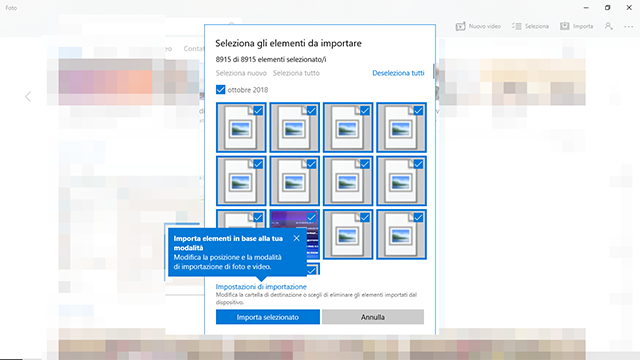Restore down the Foto window
640x360 pixels.
click(607, 8)
